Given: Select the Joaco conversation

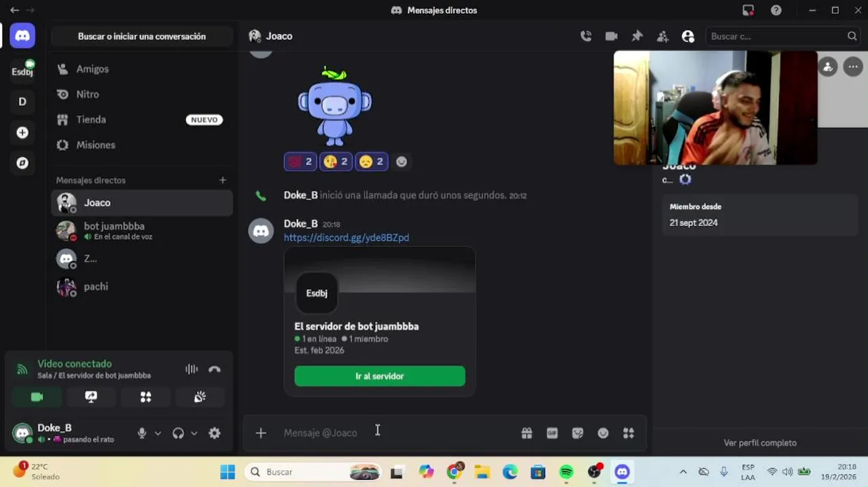Looking at the screenshot, I should 142,203.
